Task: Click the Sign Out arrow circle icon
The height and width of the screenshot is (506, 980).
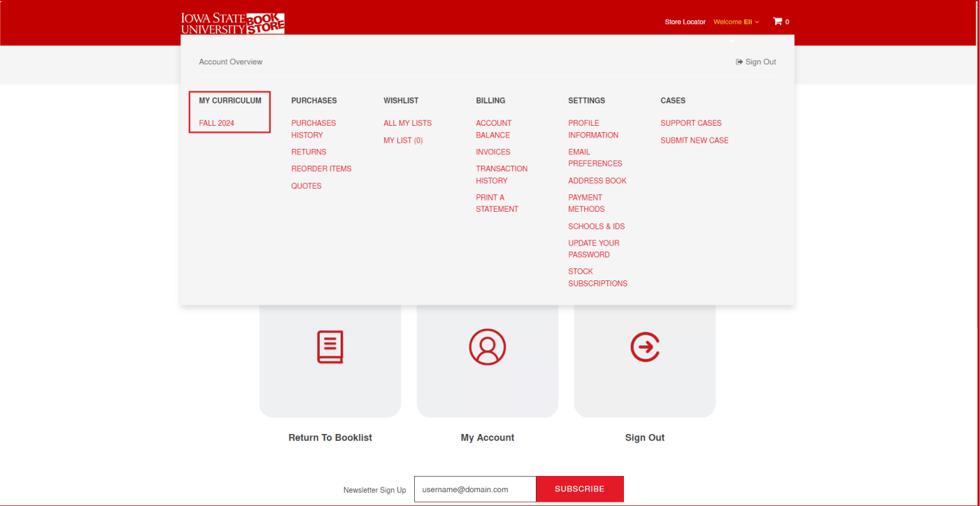Action: tap(645, 347)
